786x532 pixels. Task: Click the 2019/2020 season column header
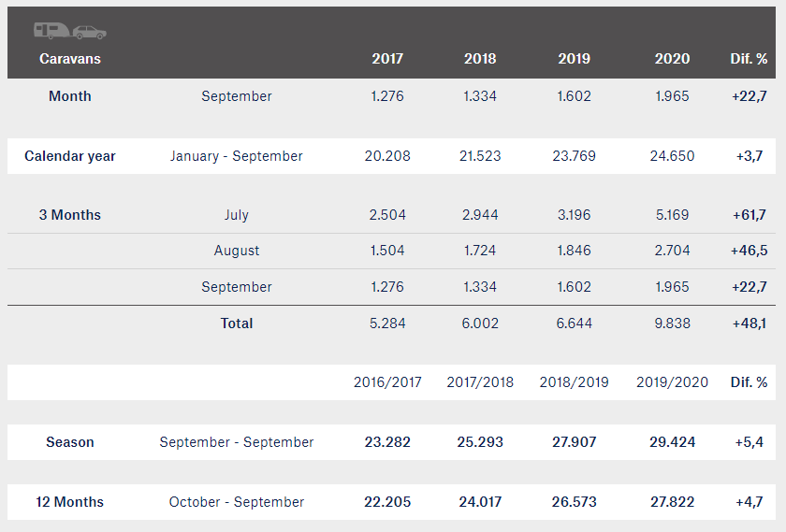(672, 382)
